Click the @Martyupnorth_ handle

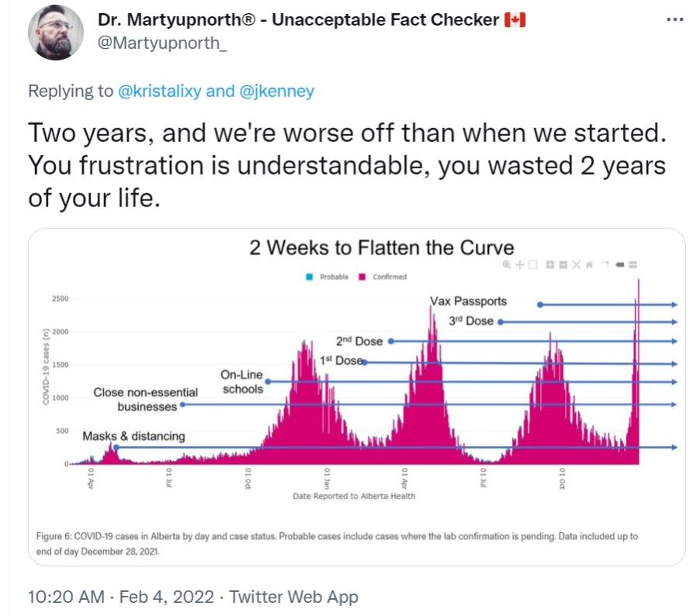pos(162,44)
